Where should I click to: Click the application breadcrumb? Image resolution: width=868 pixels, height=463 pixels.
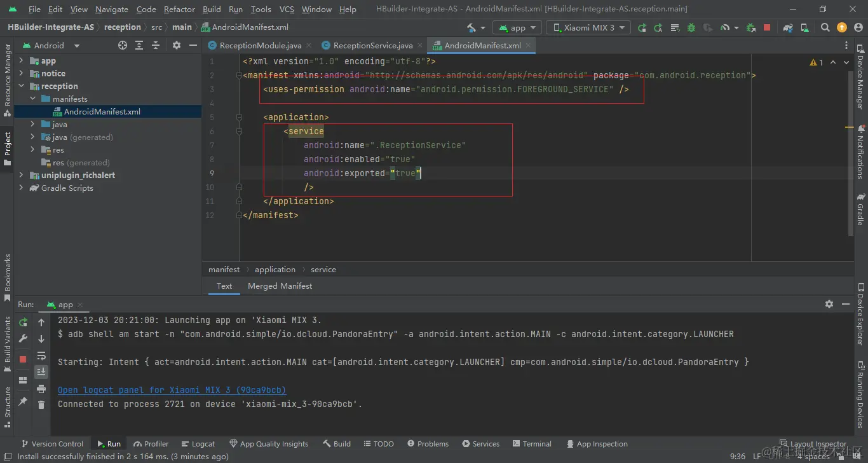pyautogui.click(x=275, y=270)
